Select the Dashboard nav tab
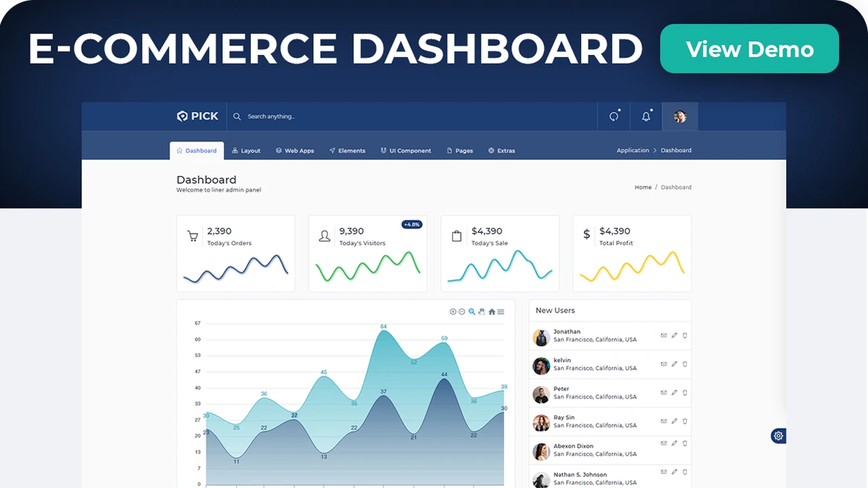Screen dimensions: 868x488 (x=197, y=150)
